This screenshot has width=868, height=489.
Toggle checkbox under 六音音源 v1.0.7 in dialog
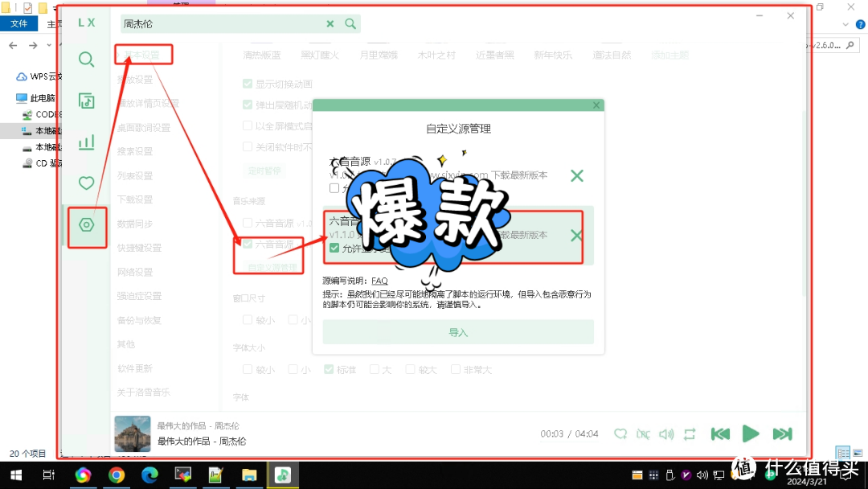[334, 188]
